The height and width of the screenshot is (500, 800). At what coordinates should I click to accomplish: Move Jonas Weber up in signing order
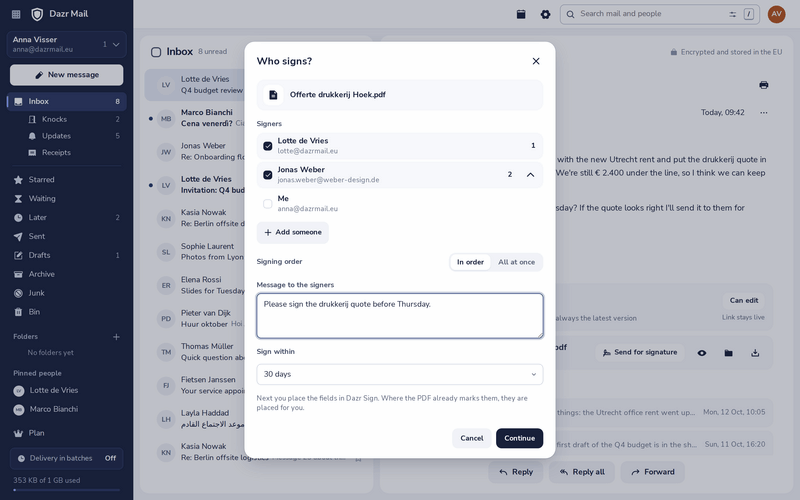[x=531, y=175]
